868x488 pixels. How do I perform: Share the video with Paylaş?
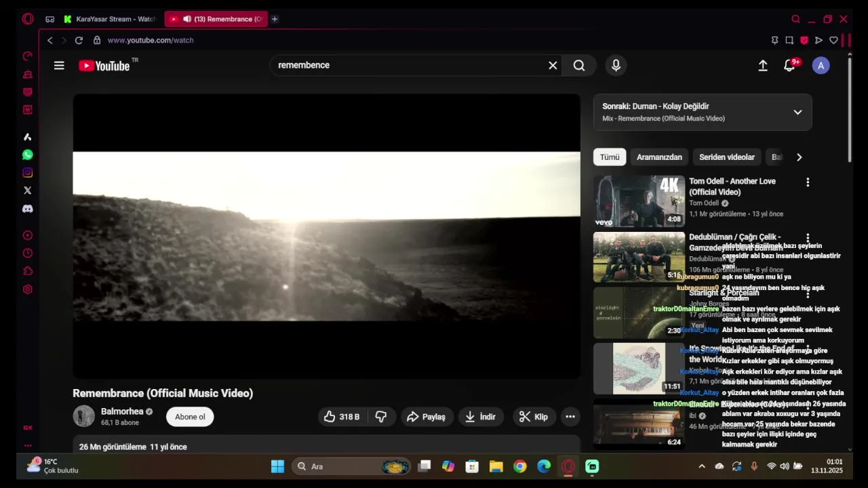pos(426,417)
